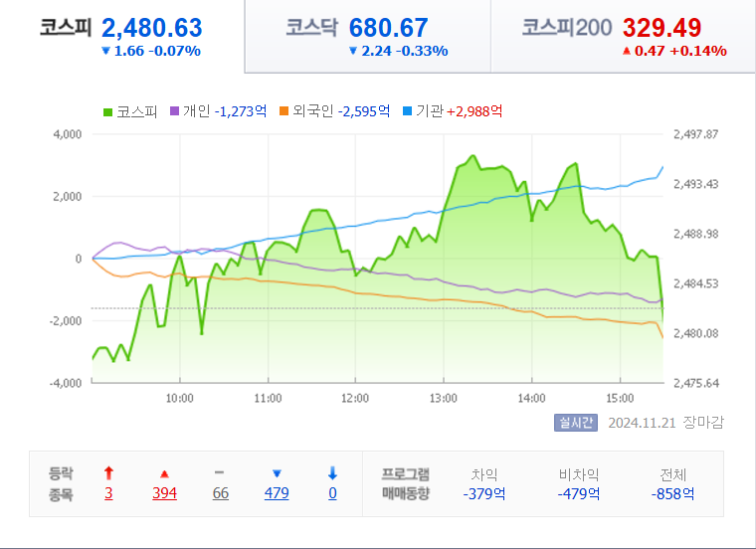Image resolution: width=756 pixels, height=549 pixels.
Task: Click the 15:00 time axis label
Action: point(620,398)
